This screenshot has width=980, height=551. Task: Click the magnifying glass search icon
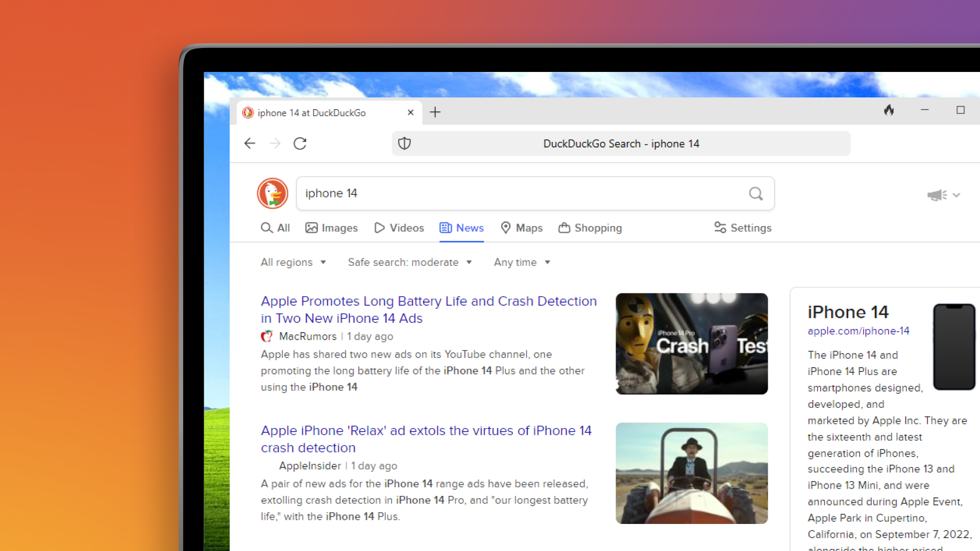pos(756,194)
